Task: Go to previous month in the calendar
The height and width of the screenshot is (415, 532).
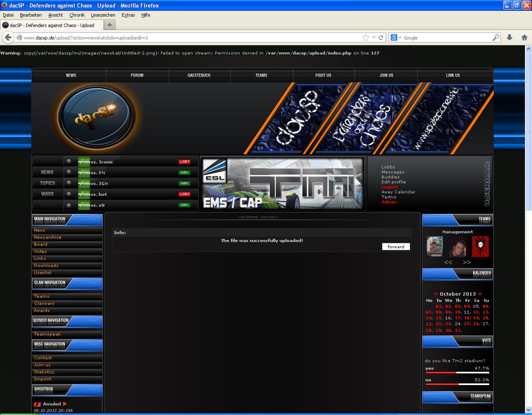Action: (436, 294)
